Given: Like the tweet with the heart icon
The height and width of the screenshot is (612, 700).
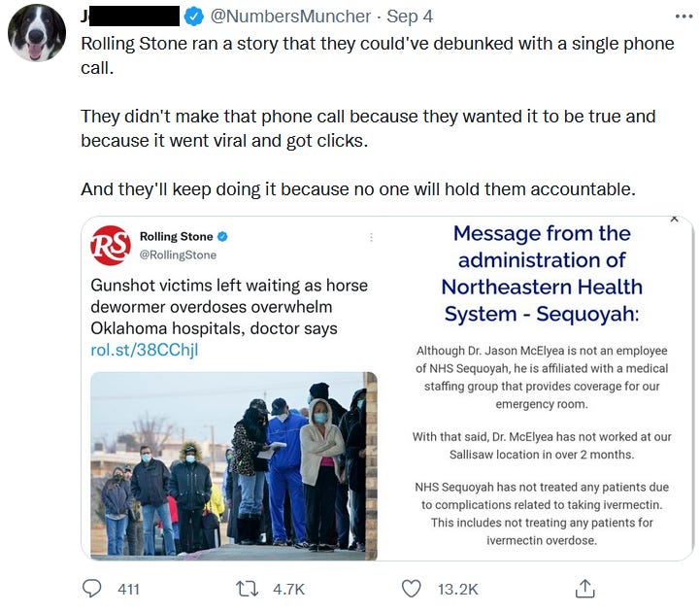Looking at the screenshot, I should (x=411, y=589).
